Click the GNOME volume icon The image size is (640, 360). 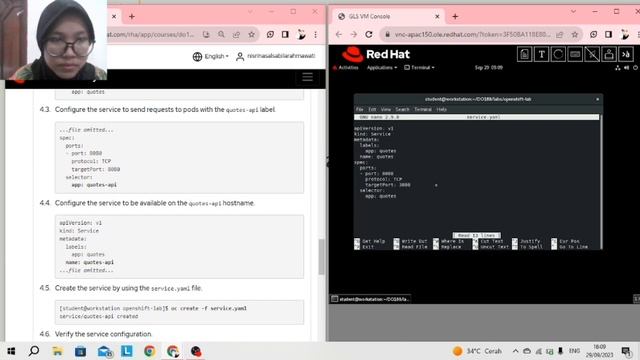coord(627,68)
